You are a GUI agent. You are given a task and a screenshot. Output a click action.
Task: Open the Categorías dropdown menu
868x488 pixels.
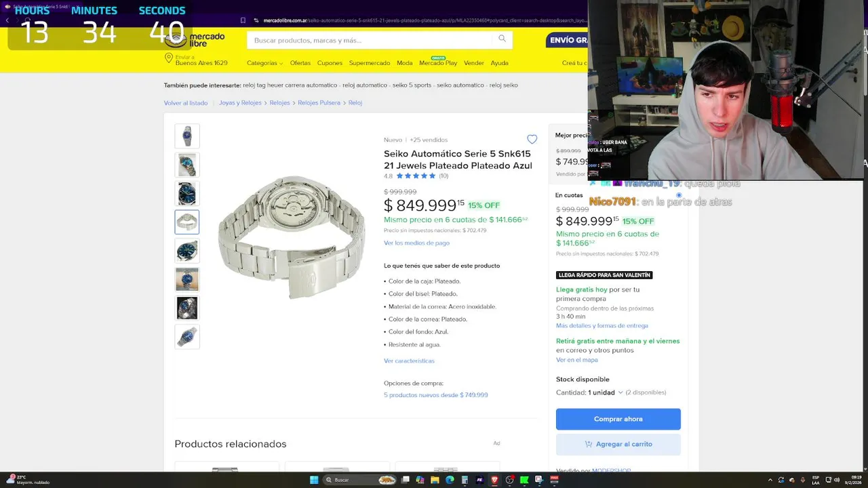pyautogui.click(x=264, y=63)
